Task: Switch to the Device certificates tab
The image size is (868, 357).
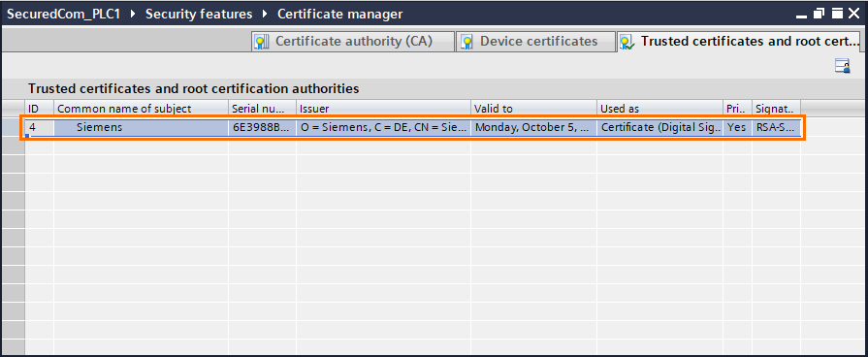Action: click(535, 42)
